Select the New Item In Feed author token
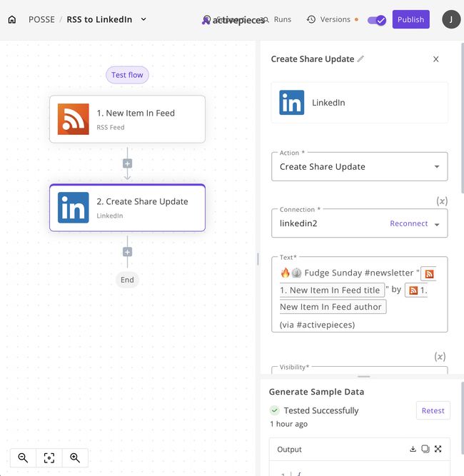464x476 pixels. (333, 307)
